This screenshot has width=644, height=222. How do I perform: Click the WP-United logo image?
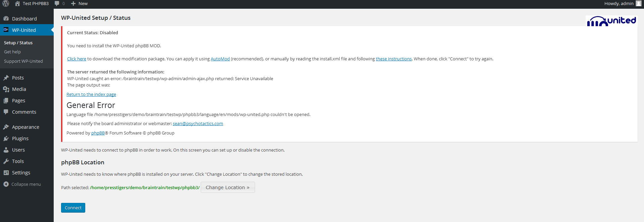point(611,21)
